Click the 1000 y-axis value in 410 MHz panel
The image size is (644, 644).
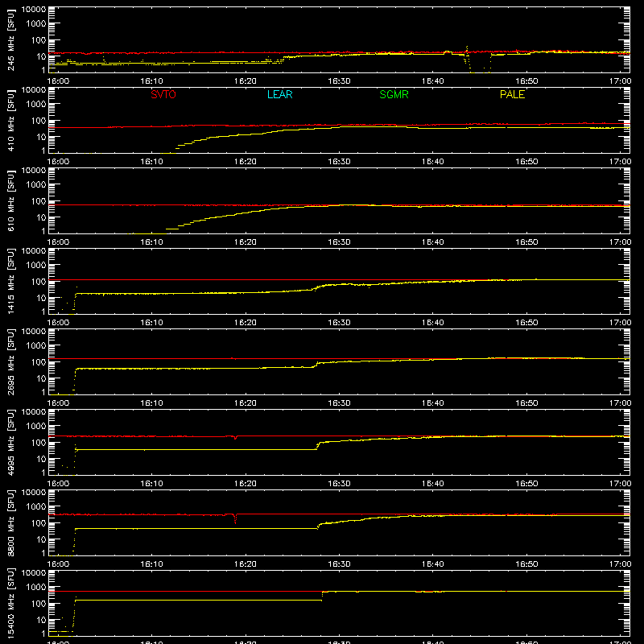pos(36,104)
